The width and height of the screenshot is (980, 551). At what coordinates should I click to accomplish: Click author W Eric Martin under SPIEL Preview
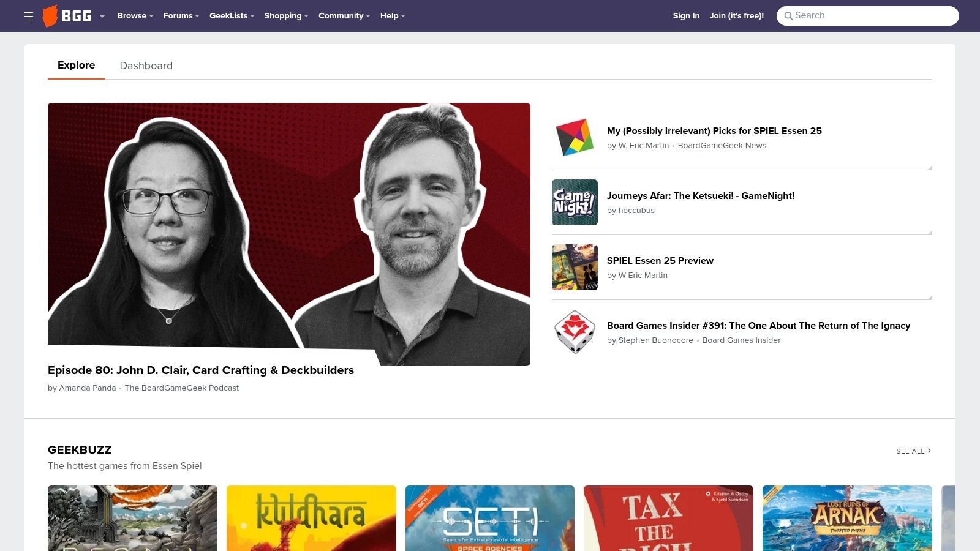(643, 275)
